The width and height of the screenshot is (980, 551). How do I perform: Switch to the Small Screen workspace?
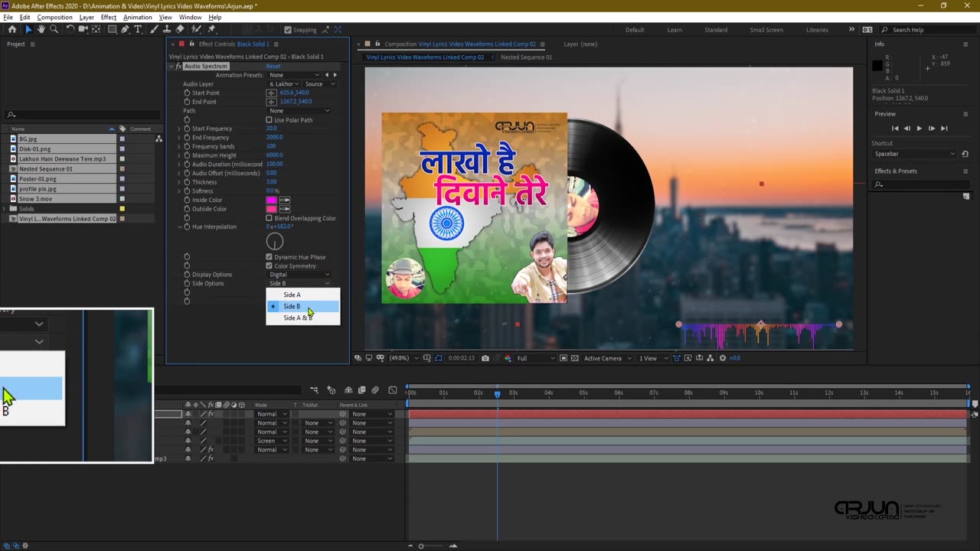[x=766, y=30]
